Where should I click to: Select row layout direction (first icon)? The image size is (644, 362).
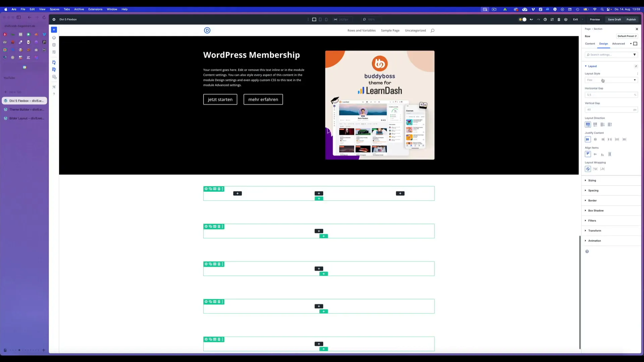pos(588,124)
